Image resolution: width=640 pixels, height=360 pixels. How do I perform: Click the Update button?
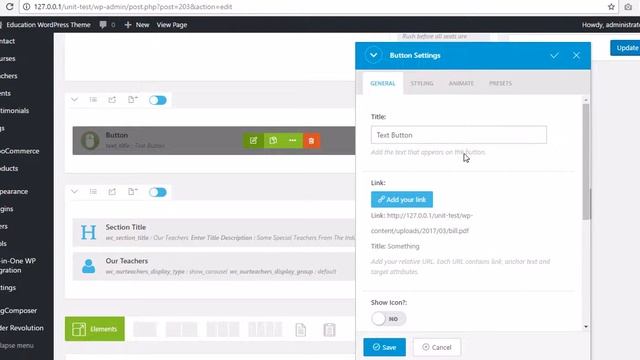[x=625, y=48]
